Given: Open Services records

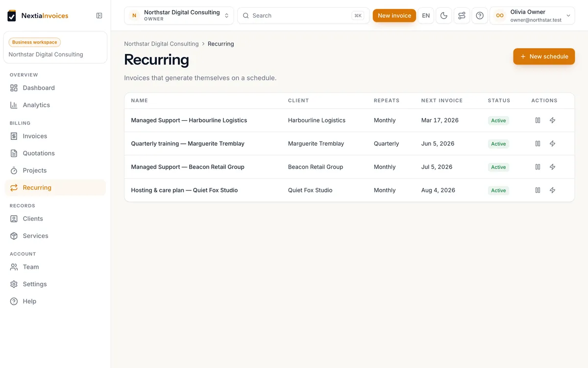Looking at the screenshot, I should (55, 236).
